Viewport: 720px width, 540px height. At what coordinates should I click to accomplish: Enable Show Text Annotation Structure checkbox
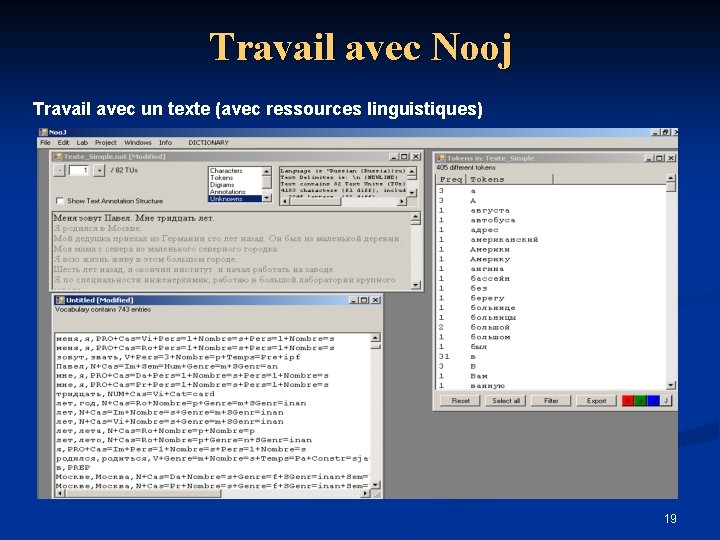[x=59, y=201]
